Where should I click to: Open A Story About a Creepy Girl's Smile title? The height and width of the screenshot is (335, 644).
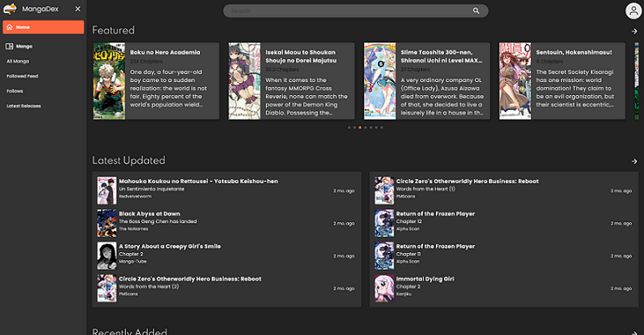[x=170, y=246]
